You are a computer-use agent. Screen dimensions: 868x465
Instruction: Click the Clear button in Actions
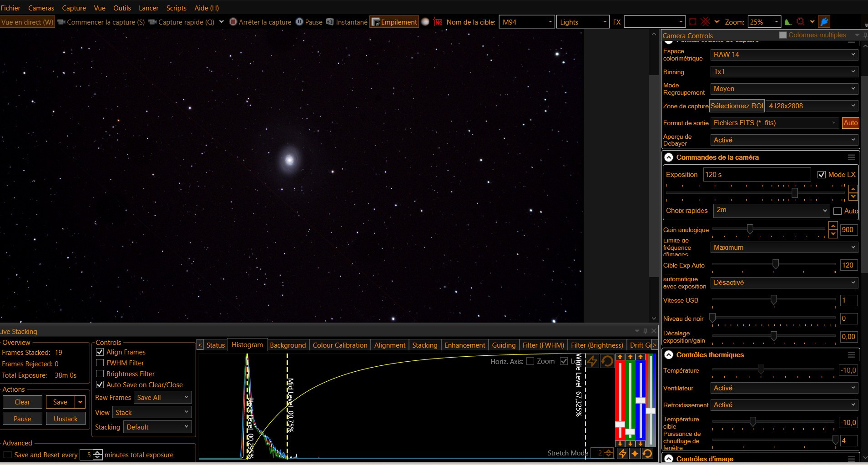[x=22, y=402]
